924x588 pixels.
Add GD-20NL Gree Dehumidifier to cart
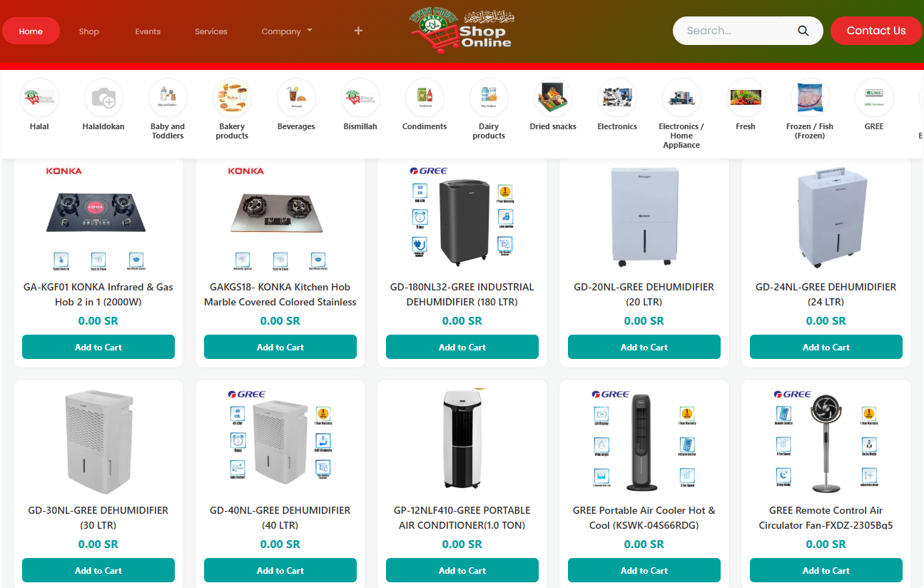pos(644,347)
